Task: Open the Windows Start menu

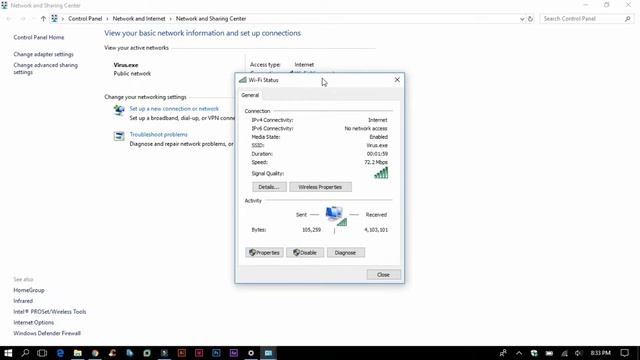Action: click(8, 353)
